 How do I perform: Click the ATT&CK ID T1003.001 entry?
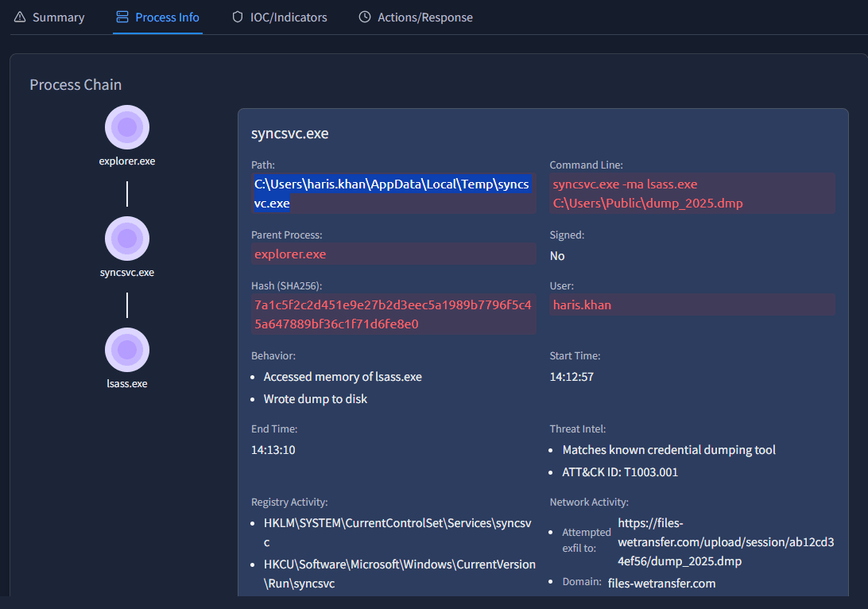click(620, 472)
